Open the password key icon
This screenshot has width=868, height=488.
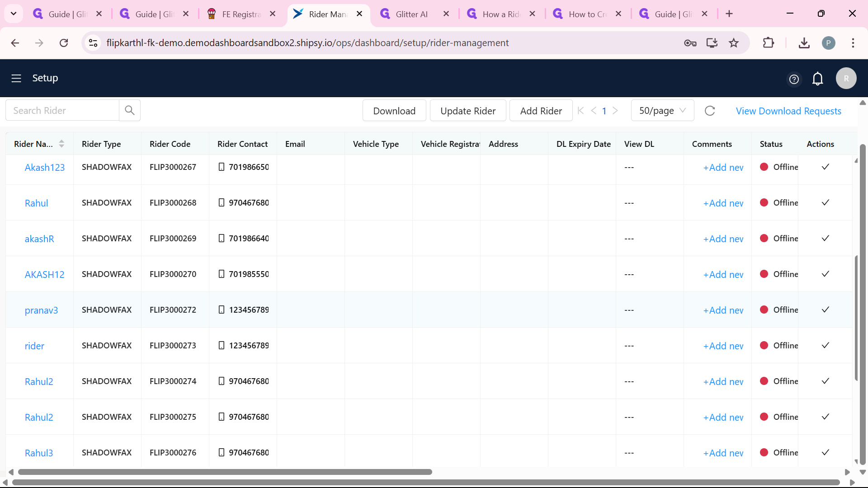(690, 43)
